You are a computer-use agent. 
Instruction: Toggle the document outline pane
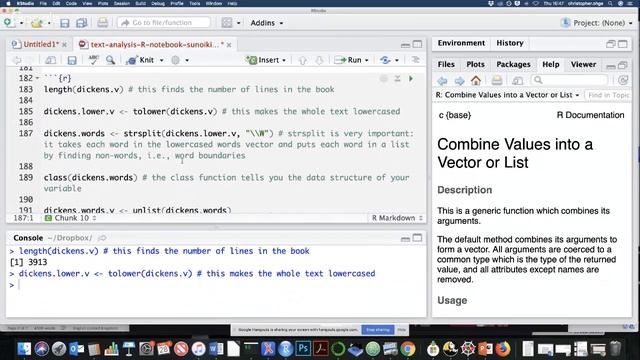(416, 60)
